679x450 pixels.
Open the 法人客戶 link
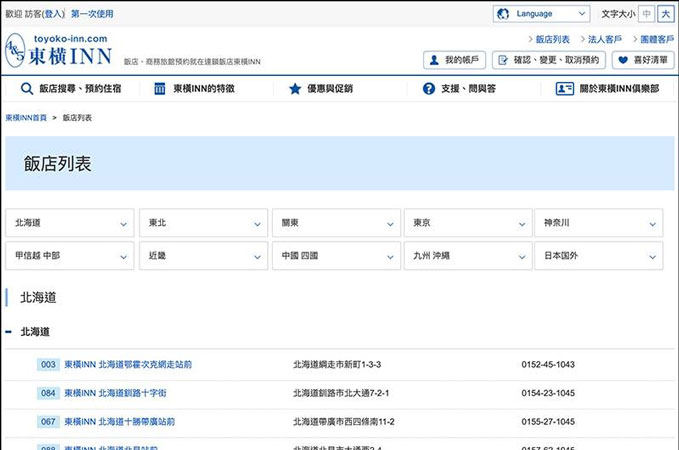tap(605, 39)
